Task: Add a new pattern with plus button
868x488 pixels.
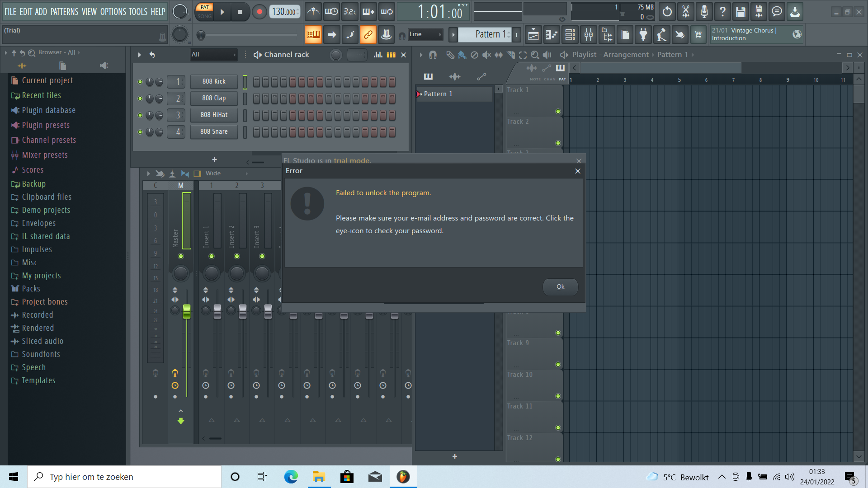Action: click(516, 34)
